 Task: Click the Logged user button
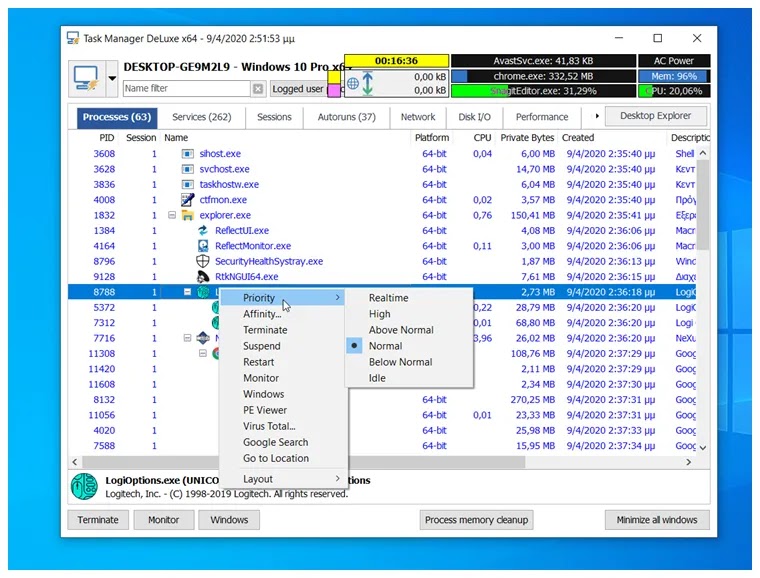298,89
